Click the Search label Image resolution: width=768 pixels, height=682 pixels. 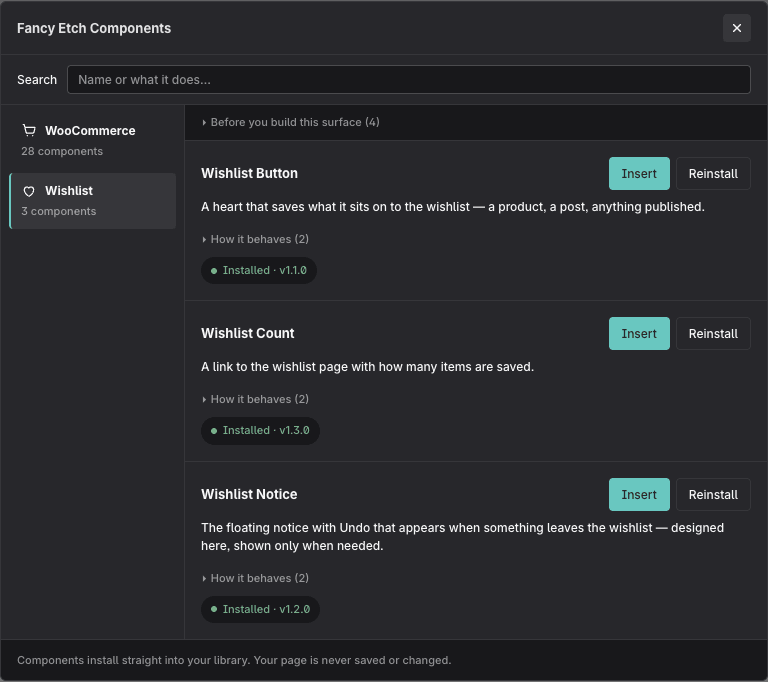click(37, 80)
